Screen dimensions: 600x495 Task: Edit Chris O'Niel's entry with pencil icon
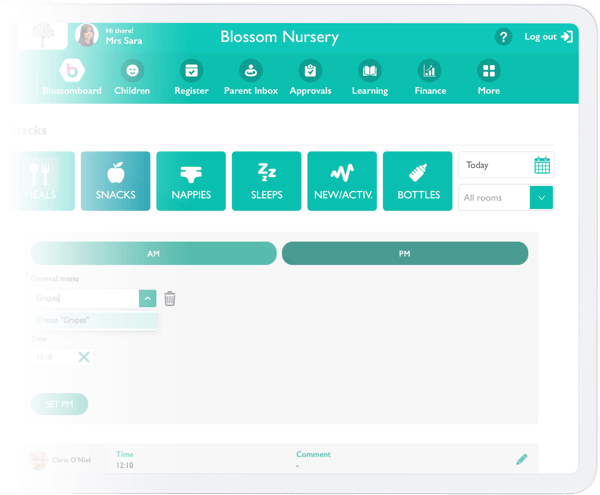tap(521, 459)
